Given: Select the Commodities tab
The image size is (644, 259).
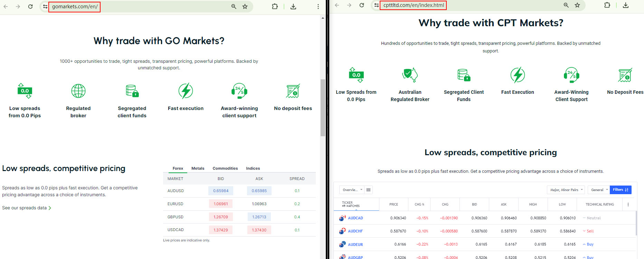Looking at the screenshot, I should coord(225,168).
